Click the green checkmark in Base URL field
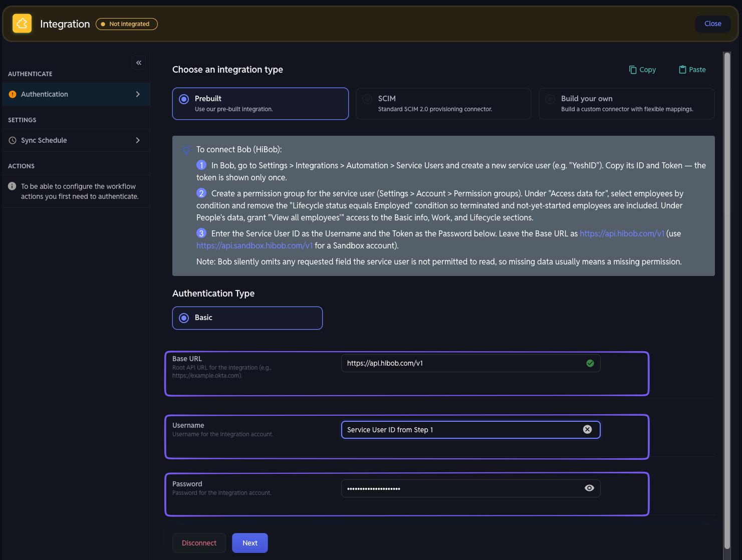742x560 pixels. pyautogui.click(x=590, y=363)
